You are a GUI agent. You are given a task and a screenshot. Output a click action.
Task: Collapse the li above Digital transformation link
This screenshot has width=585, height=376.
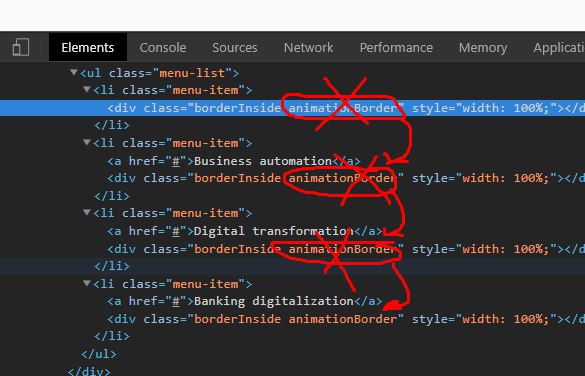point(87,213)
